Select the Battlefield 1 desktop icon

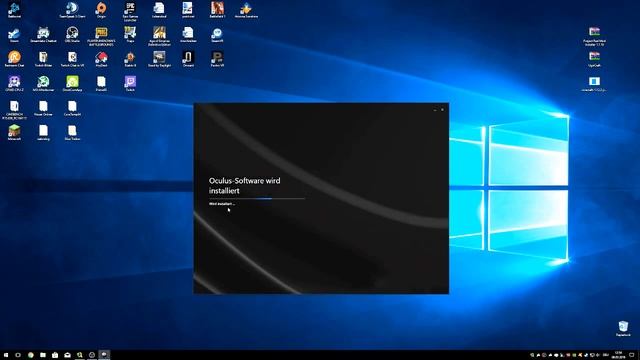coord(217,10)
